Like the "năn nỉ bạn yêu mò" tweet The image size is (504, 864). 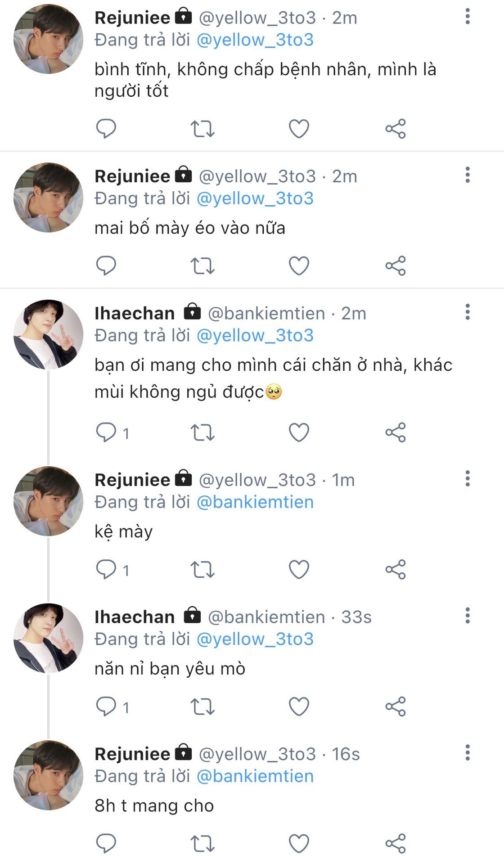coord(299,706)
